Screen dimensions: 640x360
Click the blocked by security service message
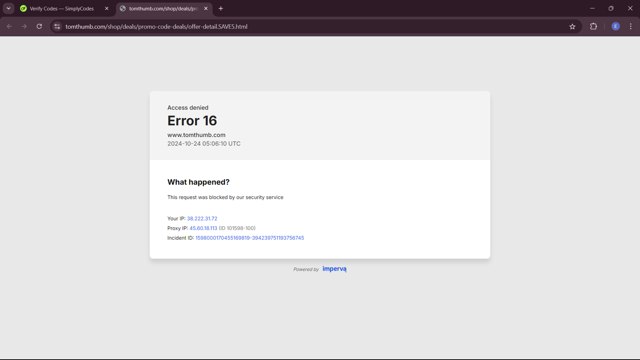tap(225, 197)
